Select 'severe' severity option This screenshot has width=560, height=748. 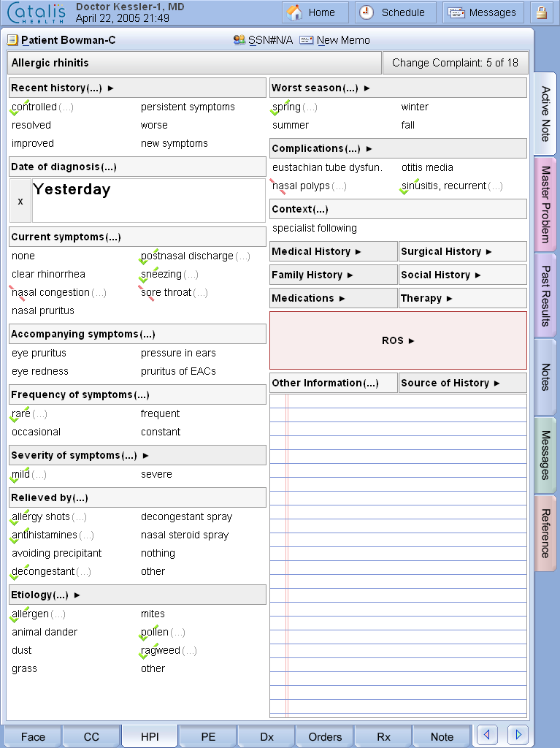pyautogui.click(x=156, y=474)
